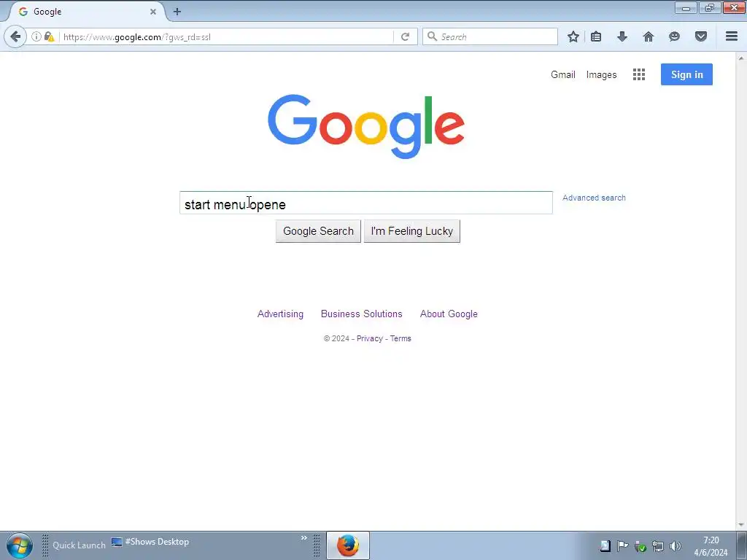Open the Advertising link
The height and width of the screenshot is (560, 747).
(x=280, y=314)
